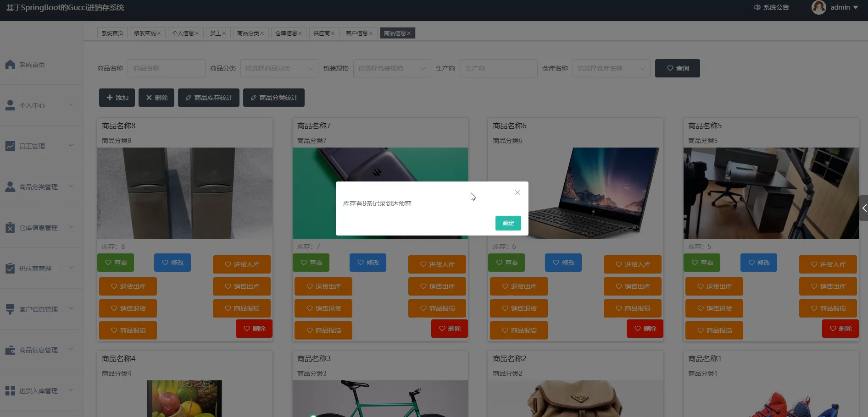Screen dimensions: 868x417
Task: Click the person icon beside 个人中心
Action: (x=10, y=105)
